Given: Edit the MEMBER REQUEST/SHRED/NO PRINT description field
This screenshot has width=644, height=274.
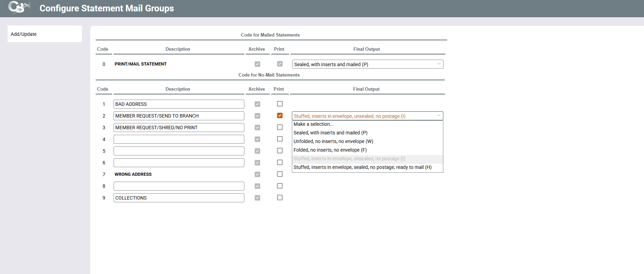Looking at the screenshot, I should tap(179, 128).
